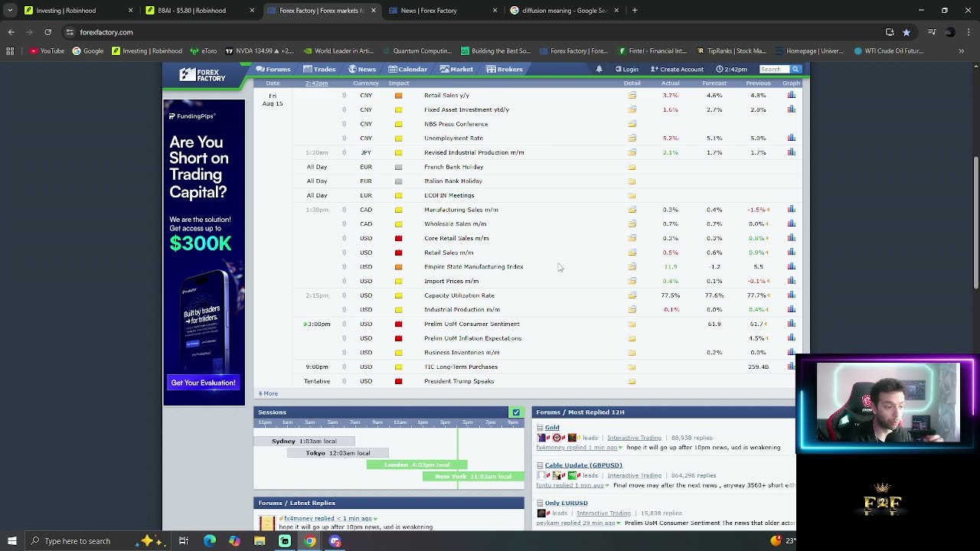Open dropdown arrow next to fontu reply
Viewport: 980px width, 551px height.
click(x=607, y=485)
